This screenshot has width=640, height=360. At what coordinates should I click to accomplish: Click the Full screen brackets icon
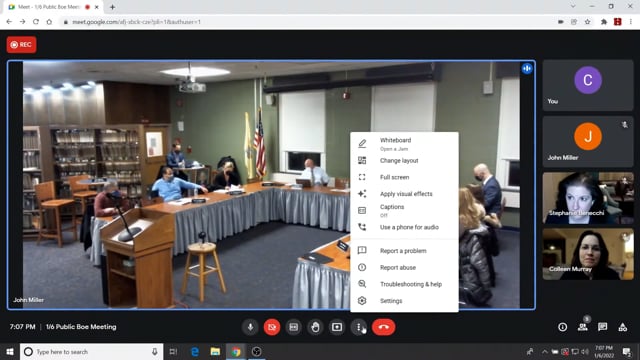pyautogui.click(x=362, y=177)
